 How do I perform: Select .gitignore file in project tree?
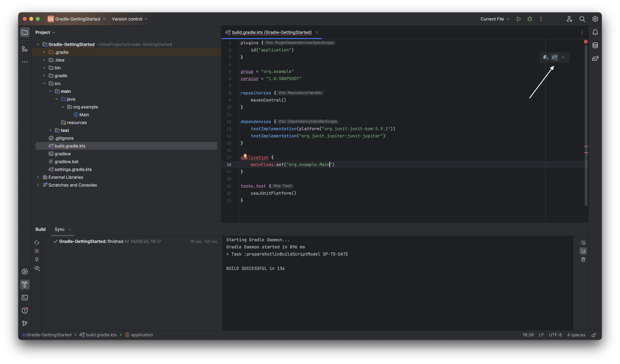(x=61, y=138)
